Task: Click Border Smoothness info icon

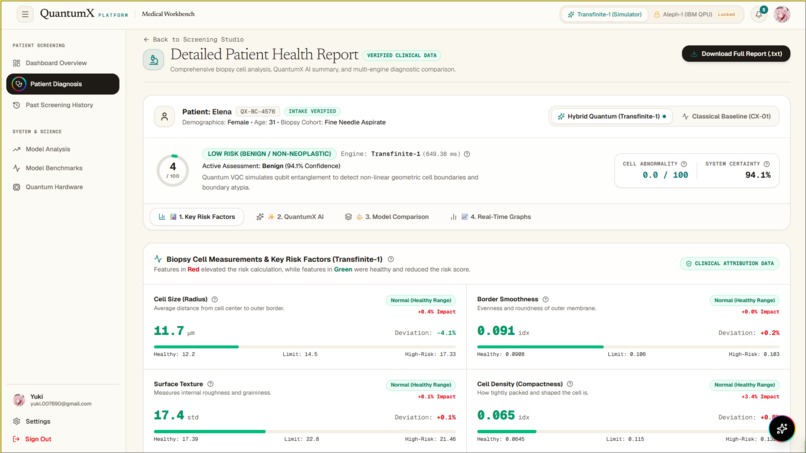Action: [545, 299]
